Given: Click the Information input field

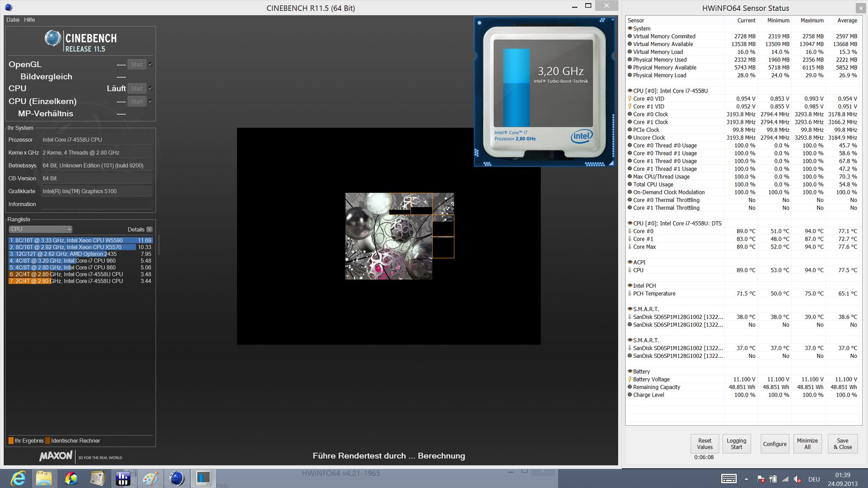Looking at the screenshot, I should tap(96, 204).
